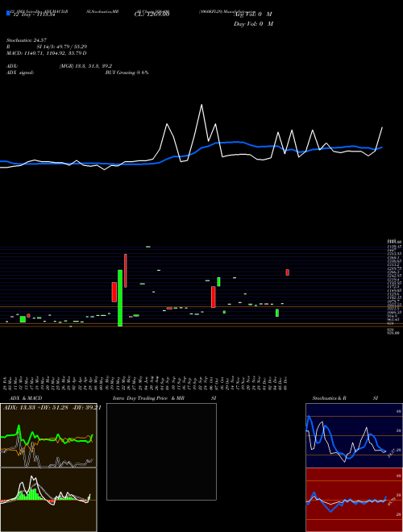
Task: Click the "BUY Growing @ 6%" ADX signal
Action: pos(127,73)
